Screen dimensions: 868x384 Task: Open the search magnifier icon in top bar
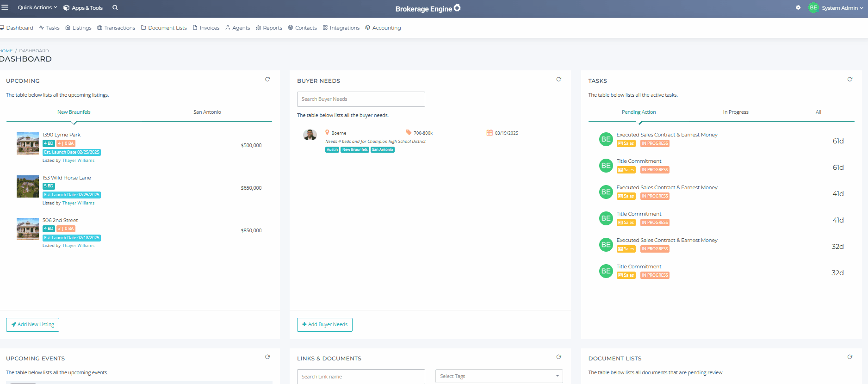(x=115, y=7)
